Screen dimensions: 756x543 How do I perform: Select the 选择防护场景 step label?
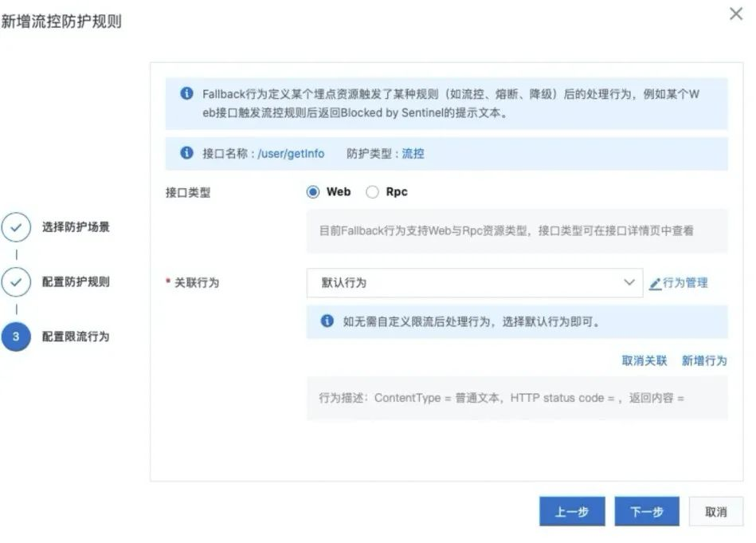(x=76, y=227)
